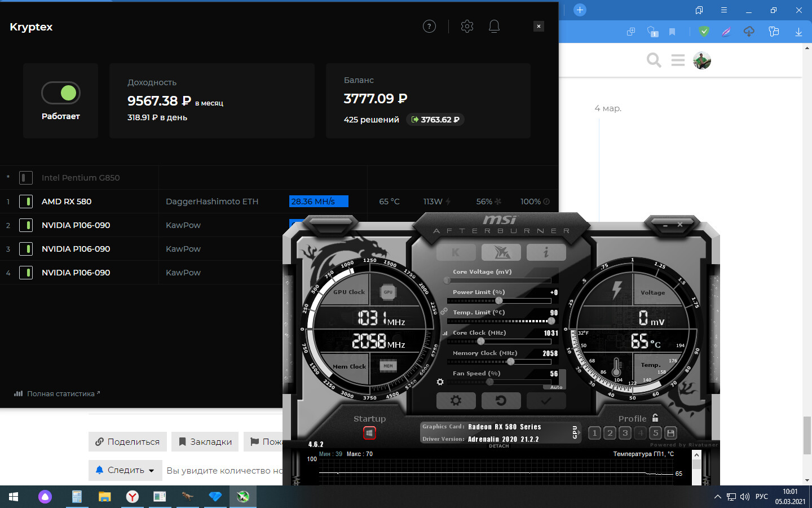Viewport: 812px width, 508px height.
Task: Click the Afterburner apply checkmark button
Action: [546, 401]
